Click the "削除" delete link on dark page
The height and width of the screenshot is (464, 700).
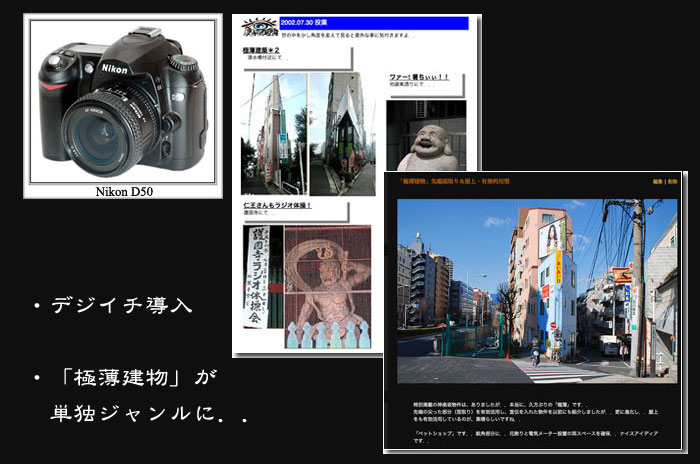click(x=672, y=182)
